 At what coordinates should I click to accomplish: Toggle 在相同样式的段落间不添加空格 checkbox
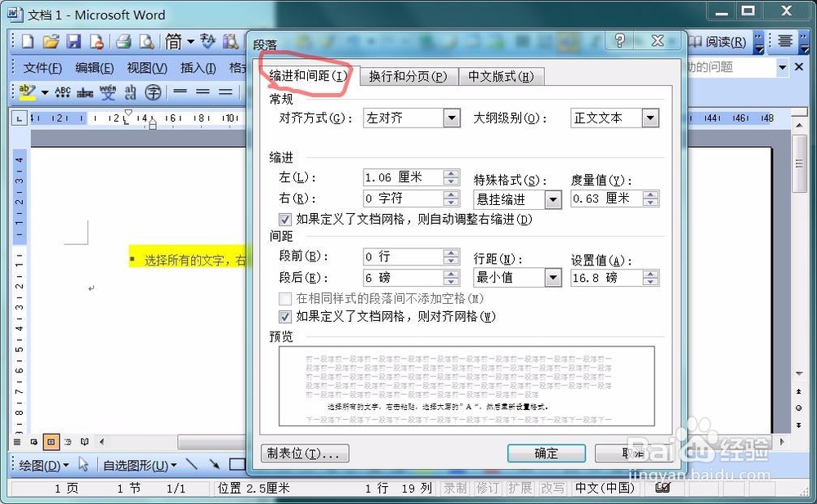284,299
